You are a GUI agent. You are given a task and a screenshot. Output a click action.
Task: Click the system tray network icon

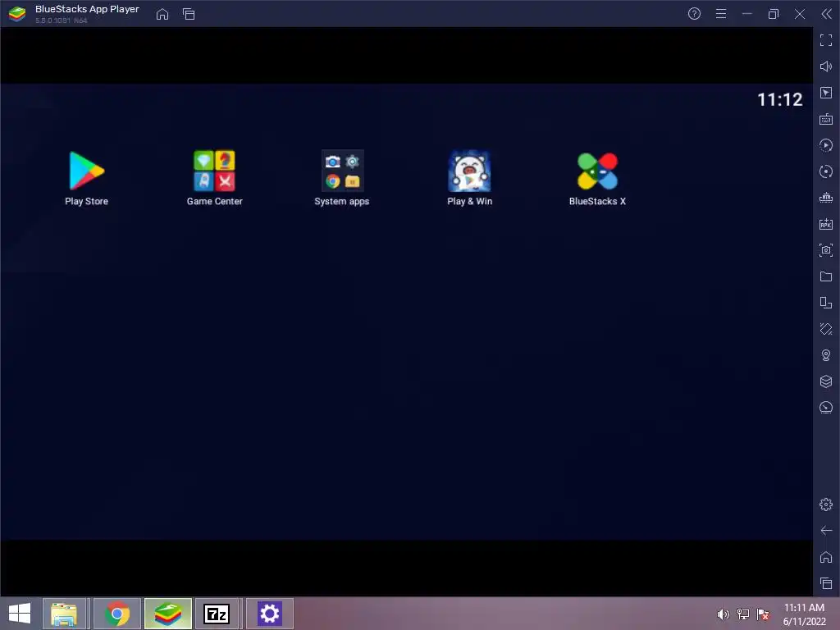tap(743, 614)
